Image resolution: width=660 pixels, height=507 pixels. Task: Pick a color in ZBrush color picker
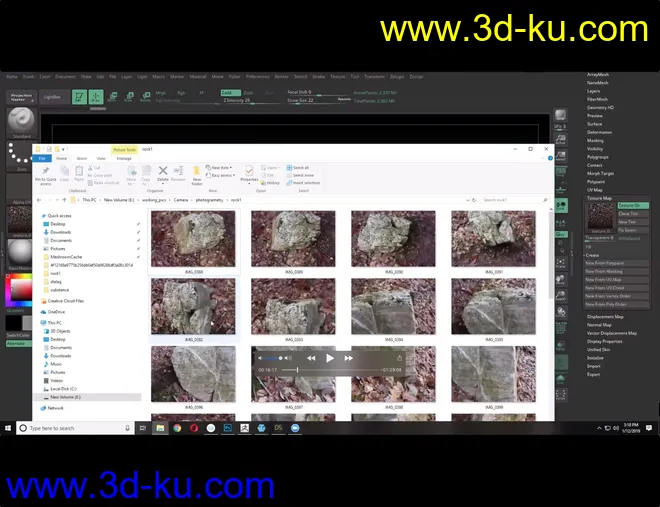tap(19, 290)
